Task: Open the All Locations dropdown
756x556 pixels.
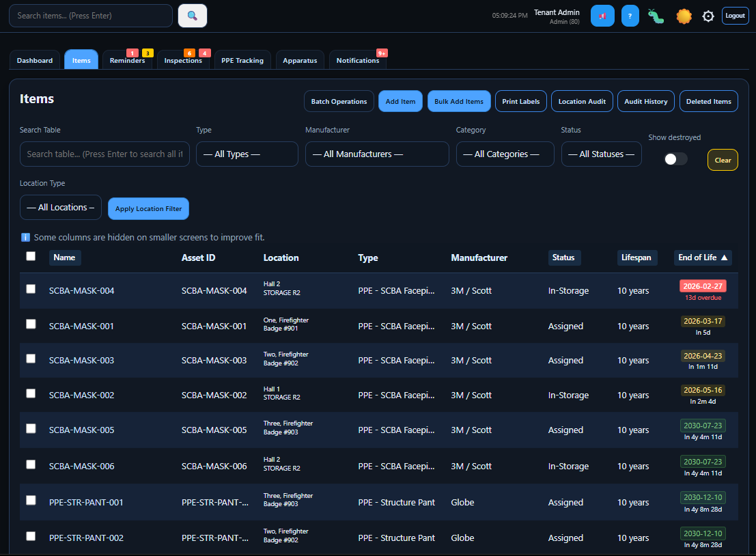Action: pyautogui.click(x=60, y=207)
